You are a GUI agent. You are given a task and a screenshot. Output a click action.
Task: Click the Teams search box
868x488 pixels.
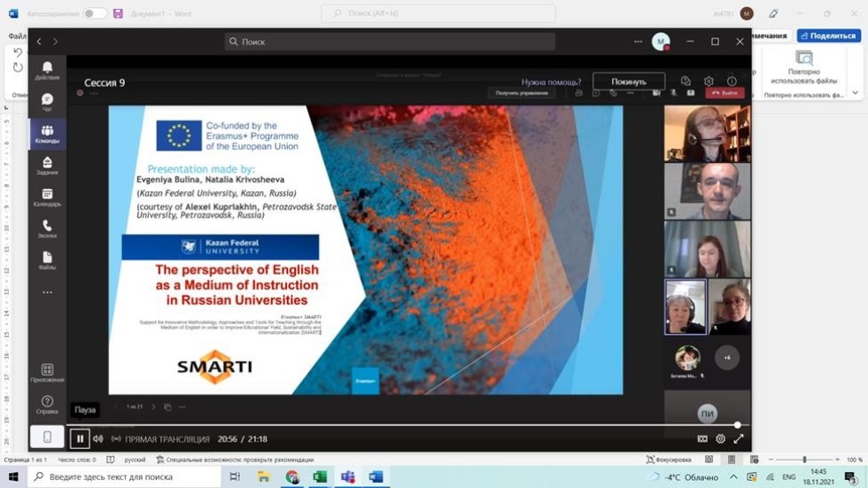(390, 42)
